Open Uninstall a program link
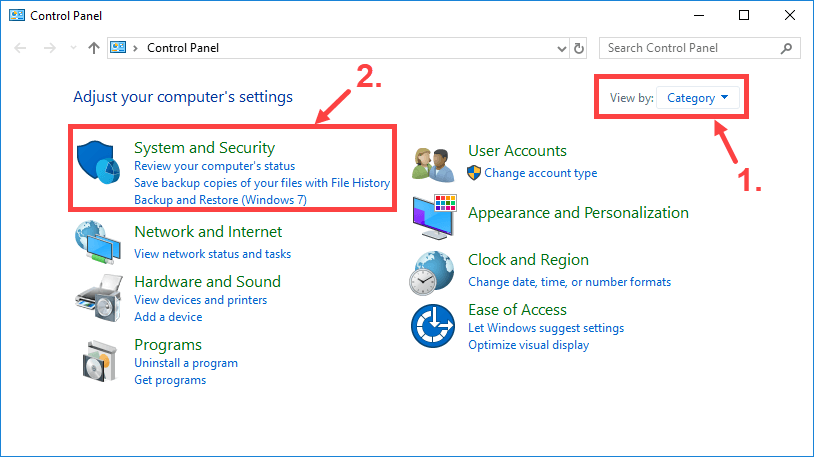 click(186, 363)
